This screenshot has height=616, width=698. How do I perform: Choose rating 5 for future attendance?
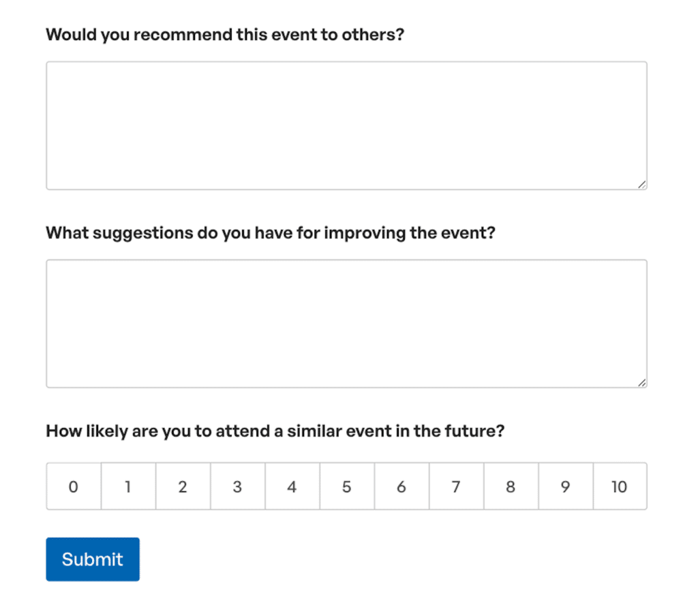click(x=346, y=487)
